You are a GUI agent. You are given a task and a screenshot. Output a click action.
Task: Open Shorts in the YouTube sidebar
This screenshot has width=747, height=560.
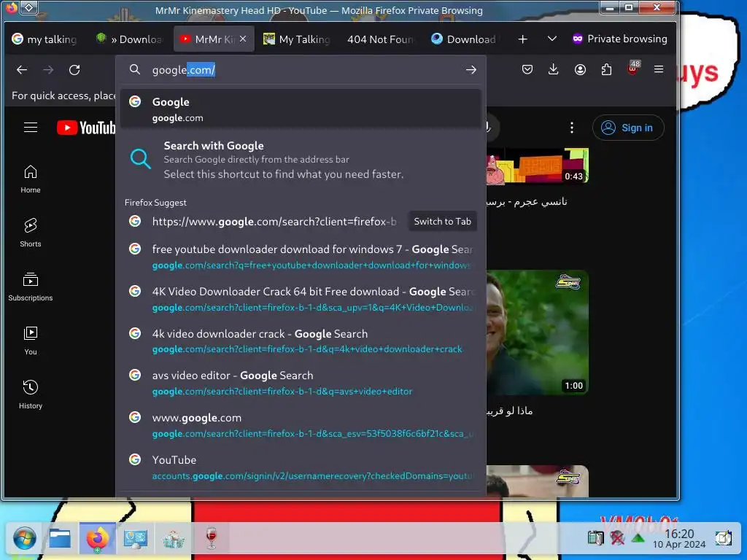31,233
